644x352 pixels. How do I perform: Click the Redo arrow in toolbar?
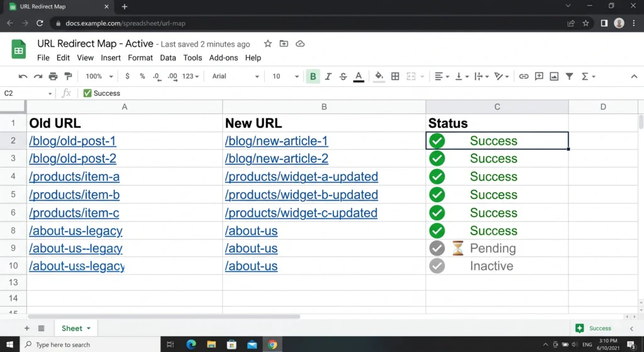pyautogui.click(x=38, y=76)
